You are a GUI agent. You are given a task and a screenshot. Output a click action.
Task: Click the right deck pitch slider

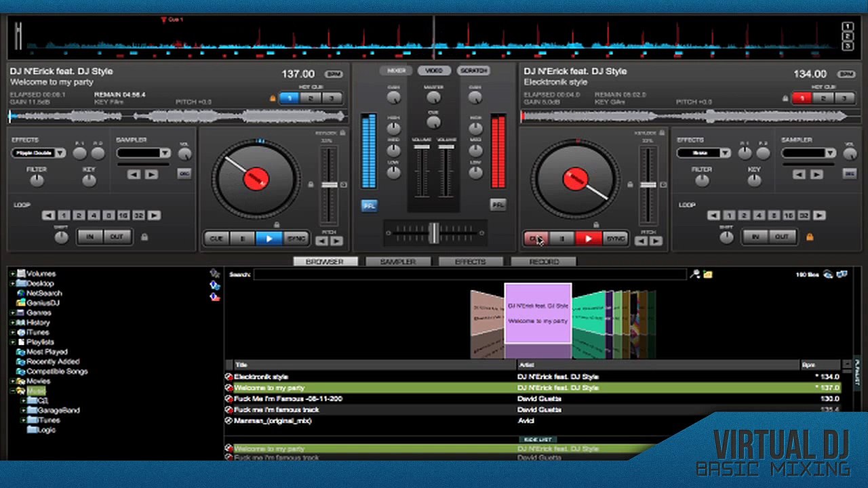648,184
